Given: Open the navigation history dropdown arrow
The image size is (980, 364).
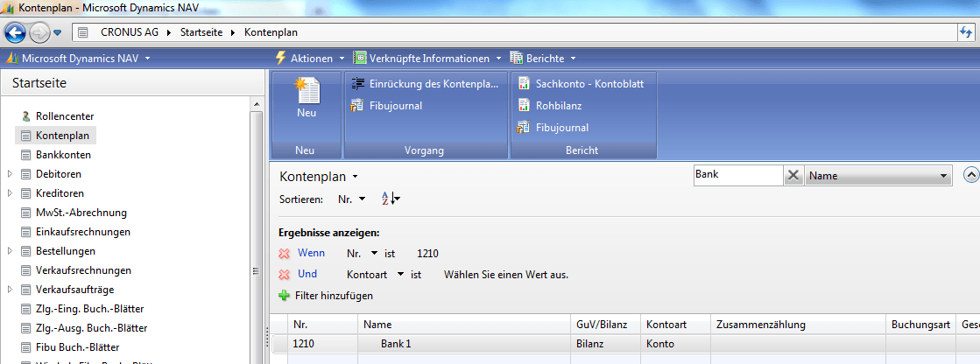Looking at the screenshot, I should pos(58,32).
